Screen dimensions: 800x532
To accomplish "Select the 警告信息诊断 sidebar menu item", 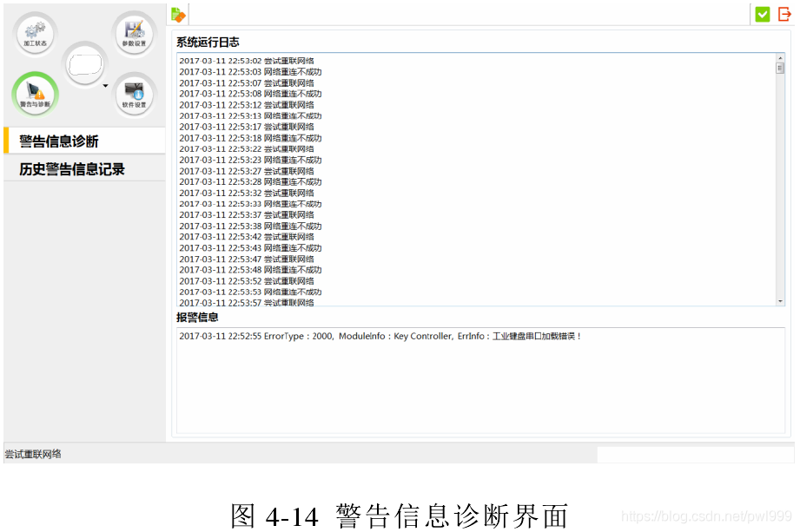I will click(60, 141).
